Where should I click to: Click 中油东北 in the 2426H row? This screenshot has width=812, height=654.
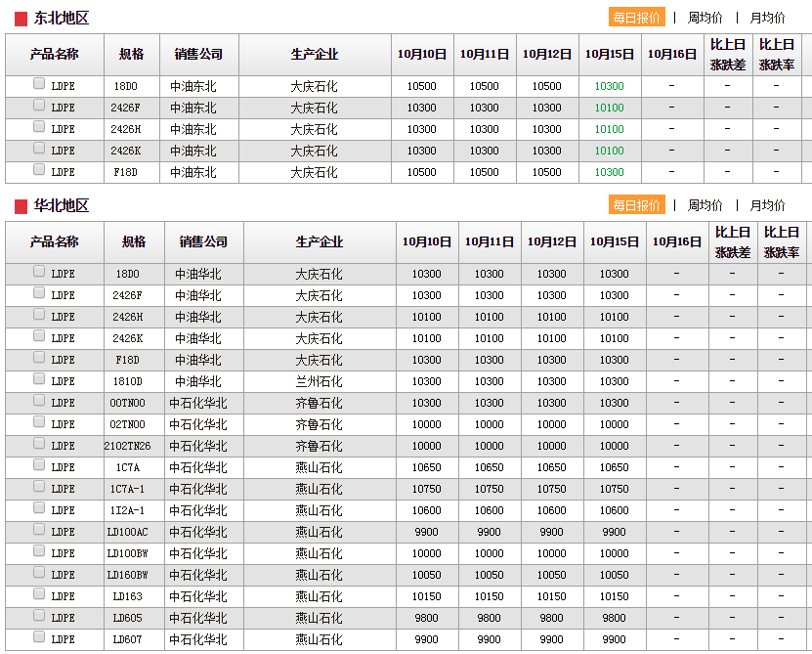tap(193, 130)
